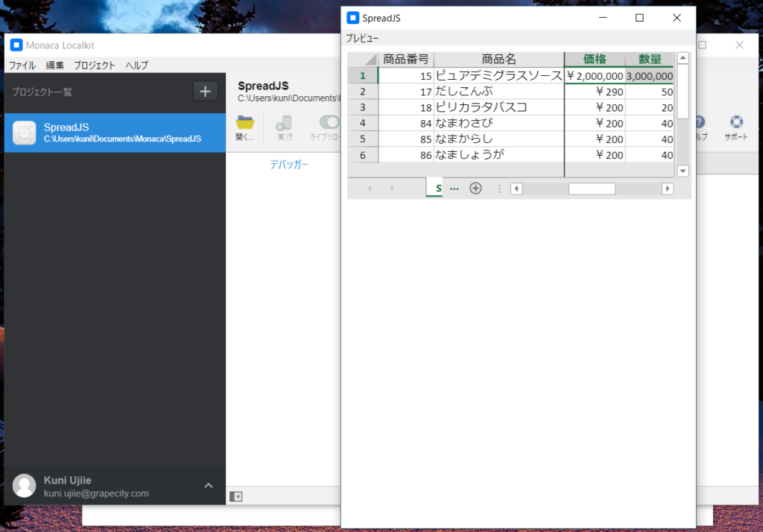Screen dimensions: 763x532
Task: Select row header 1
Action: (363, 75)
